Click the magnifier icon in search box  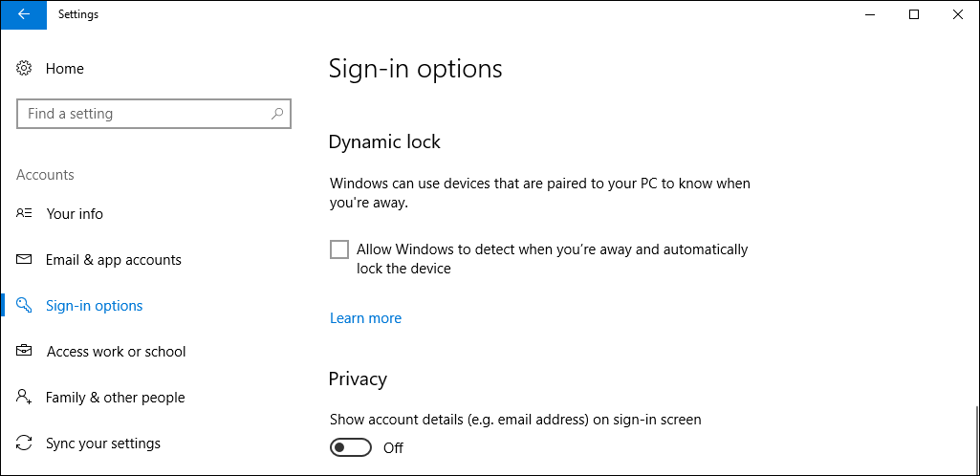pyautogui.click(x=277, y=114)
